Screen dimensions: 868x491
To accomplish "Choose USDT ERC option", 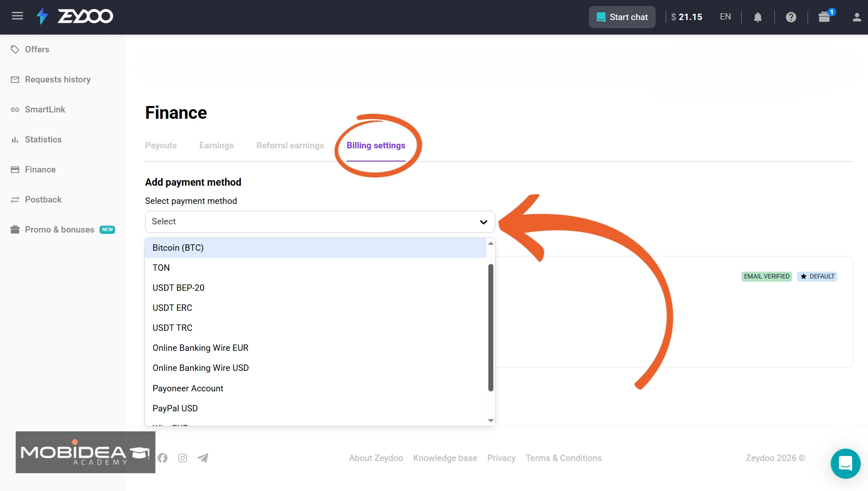I will (316, 308).
